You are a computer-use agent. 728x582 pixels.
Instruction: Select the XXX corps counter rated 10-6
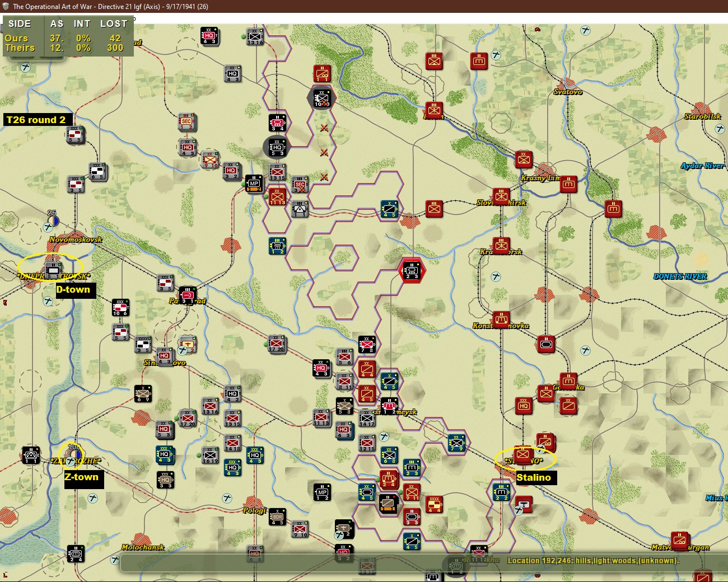120,307
